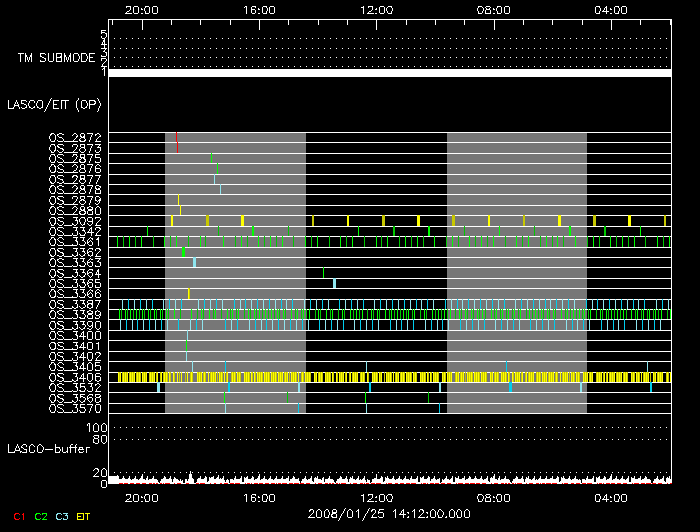Click the OS_3389 row label
The height and width of the screenshot is (532, 700).
[75, 315]
